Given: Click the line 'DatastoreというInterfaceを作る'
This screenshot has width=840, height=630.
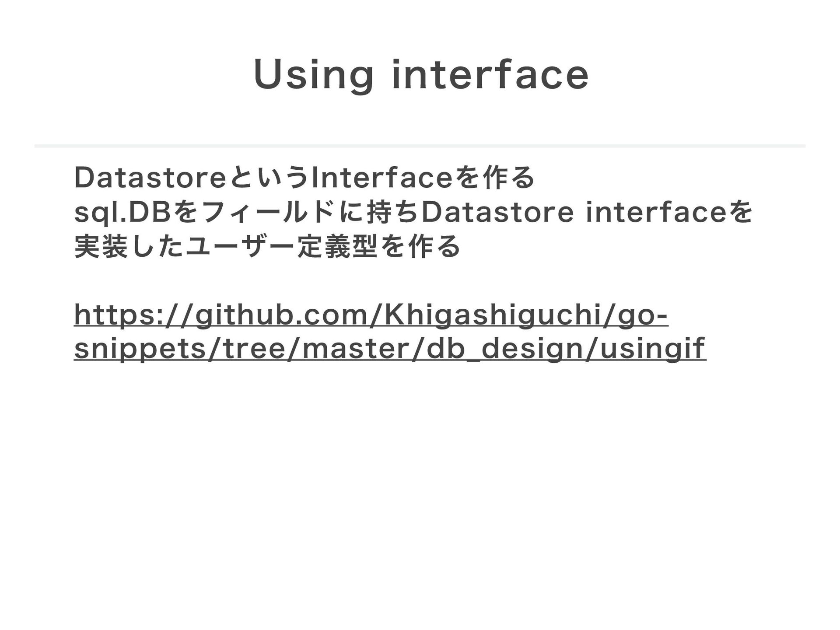Looking at the screenshot, I should [x=304, y=178].
